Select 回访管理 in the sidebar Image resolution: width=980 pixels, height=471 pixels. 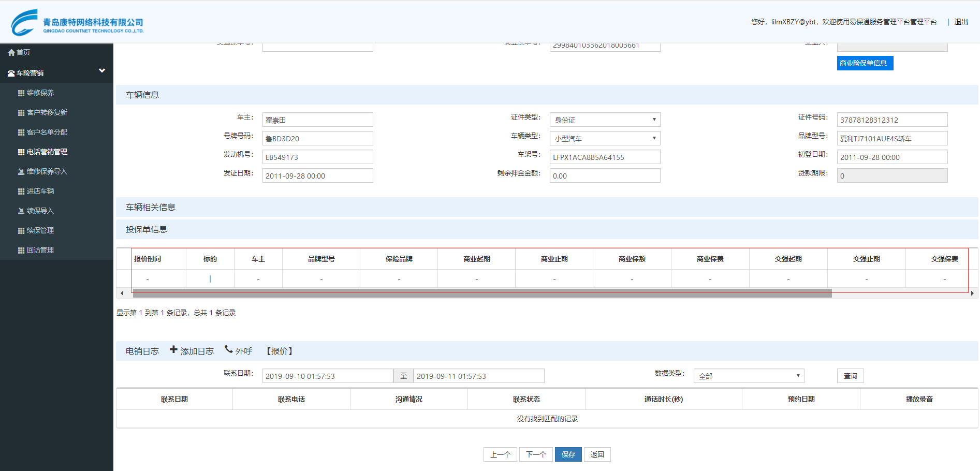click(x=40, y=250)
